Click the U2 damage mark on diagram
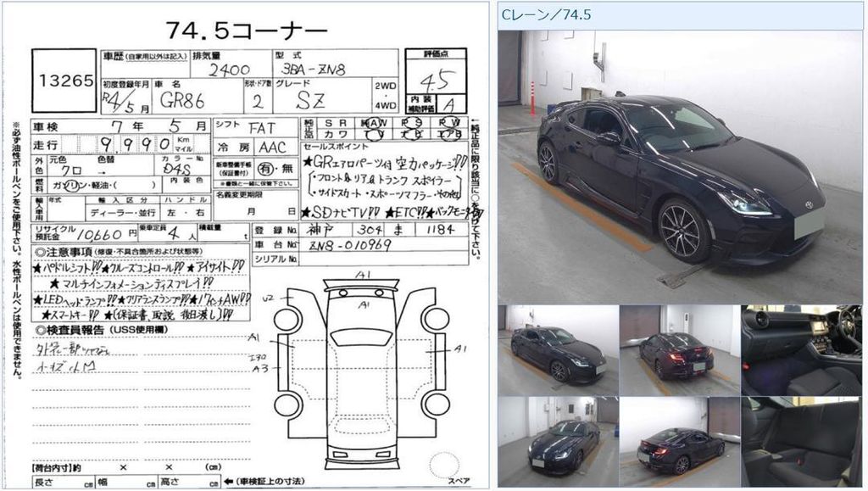 click(268, 299)
